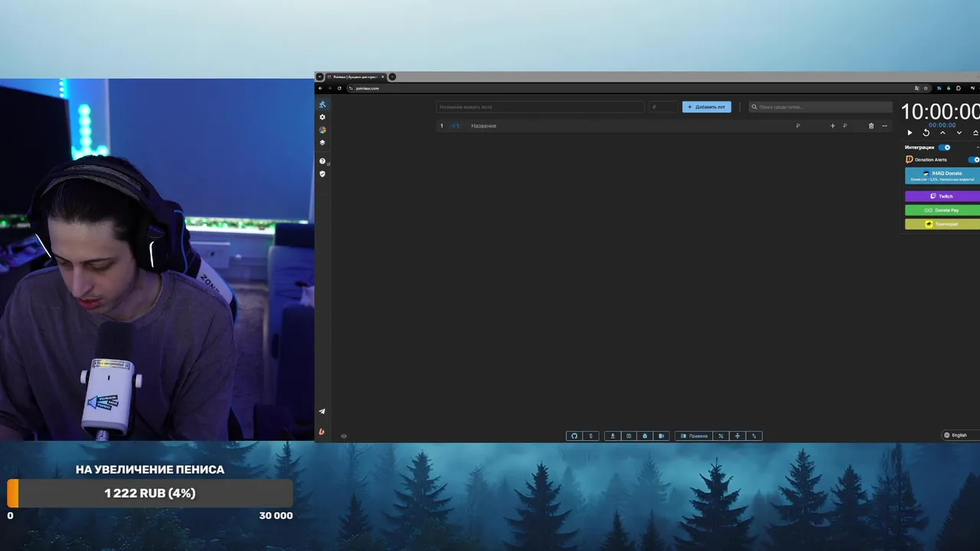
Task: Increase timer with up chevron
Action: pyautogui.click(x=942, y=133)
